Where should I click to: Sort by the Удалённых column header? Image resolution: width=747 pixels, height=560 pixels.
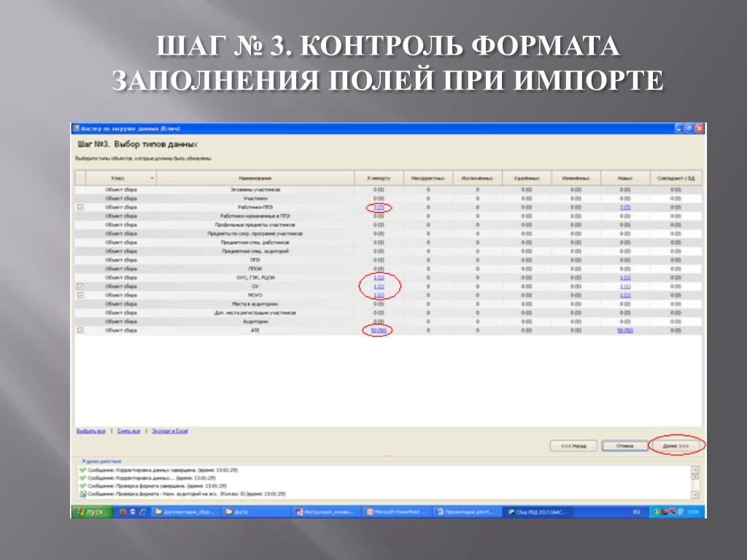[x=527, y=178]
